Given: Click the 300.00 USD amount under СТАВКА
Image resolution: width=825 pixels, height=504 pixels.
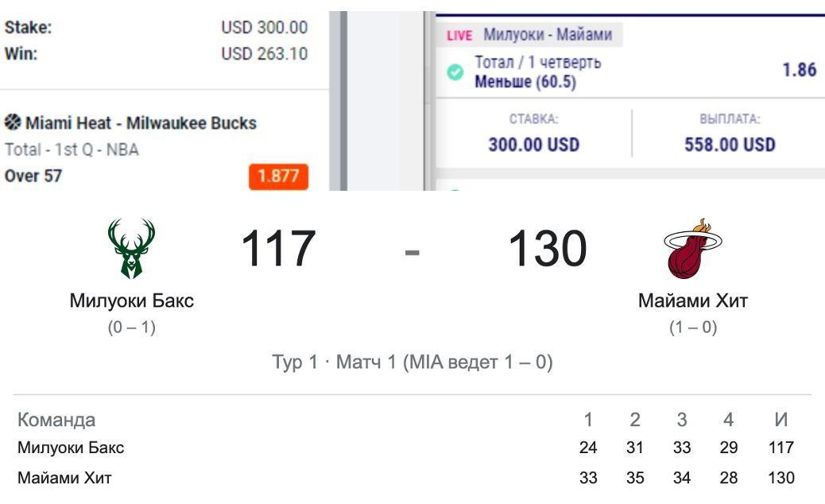Looking at the screenshot, I should [533, 145].
